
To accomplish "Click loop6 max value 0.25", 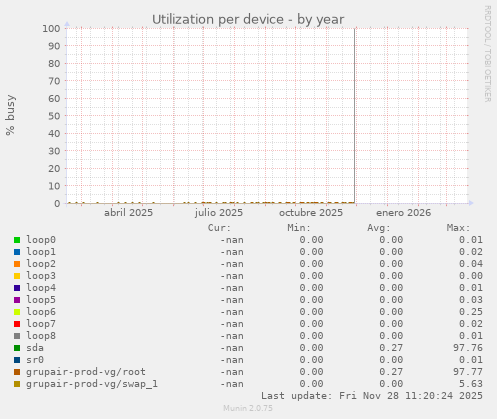I will point(471,312).
